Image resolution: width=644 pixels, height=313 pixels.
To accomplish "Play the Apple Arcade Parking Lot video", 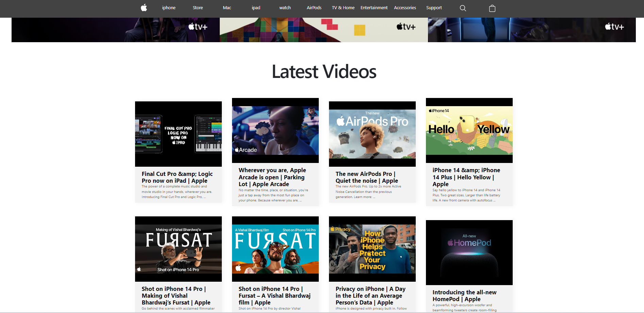I will point(275,131).
